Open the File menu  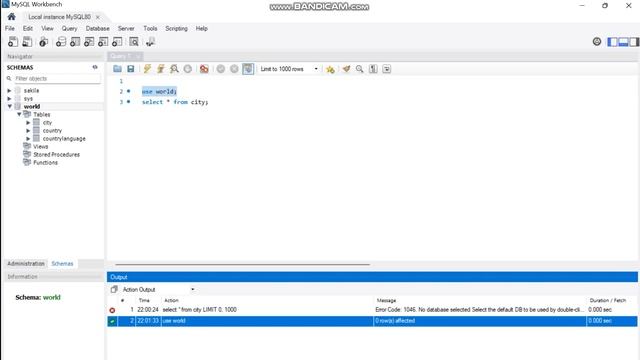(x=10, y=29)
